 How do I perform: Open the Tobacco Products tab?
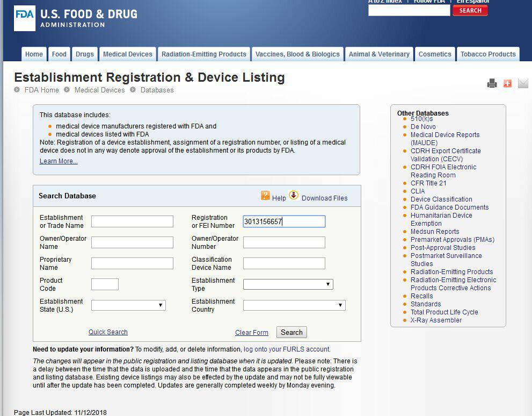(x=488, y=54)
